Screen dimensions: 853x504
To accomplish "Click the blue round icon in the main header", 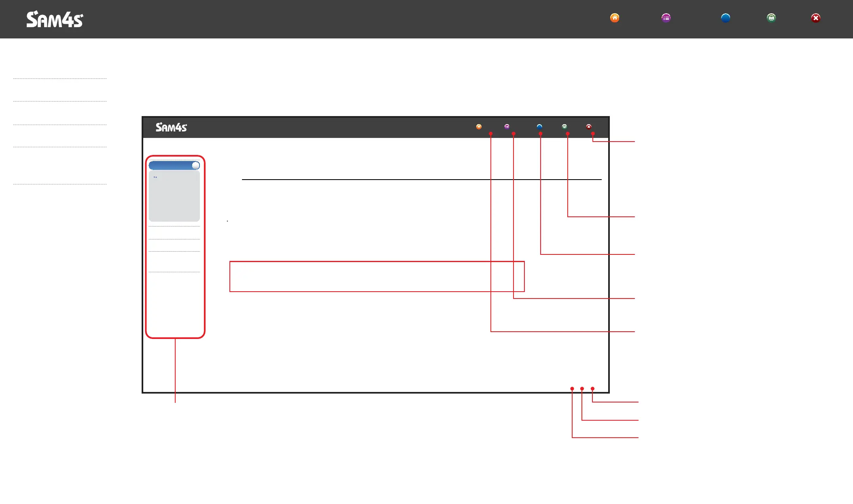I will (726, 18).
